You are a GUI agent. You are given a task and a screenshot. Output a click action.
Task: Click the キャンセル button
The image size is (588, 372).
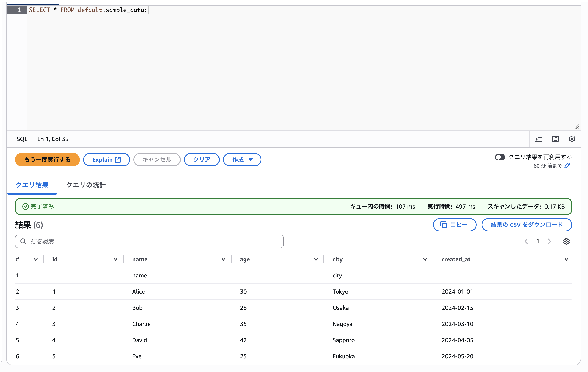point(157,160)
